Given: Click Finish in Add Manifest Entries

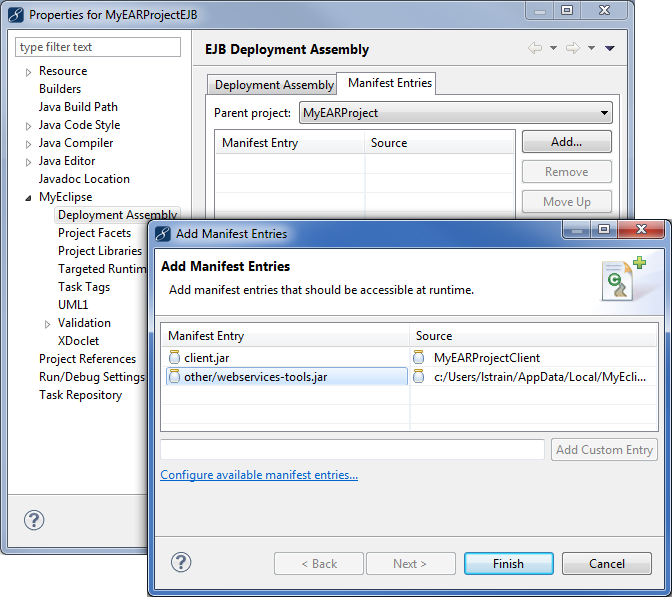Looking at the screenshot, I should (509, 564).
